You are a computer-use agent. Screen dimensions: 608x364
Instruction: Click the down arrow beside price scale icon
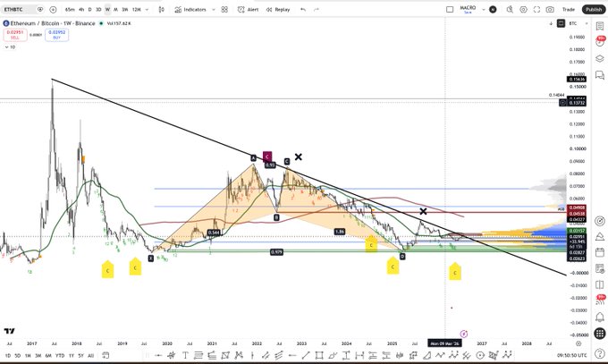coord(551,23)
